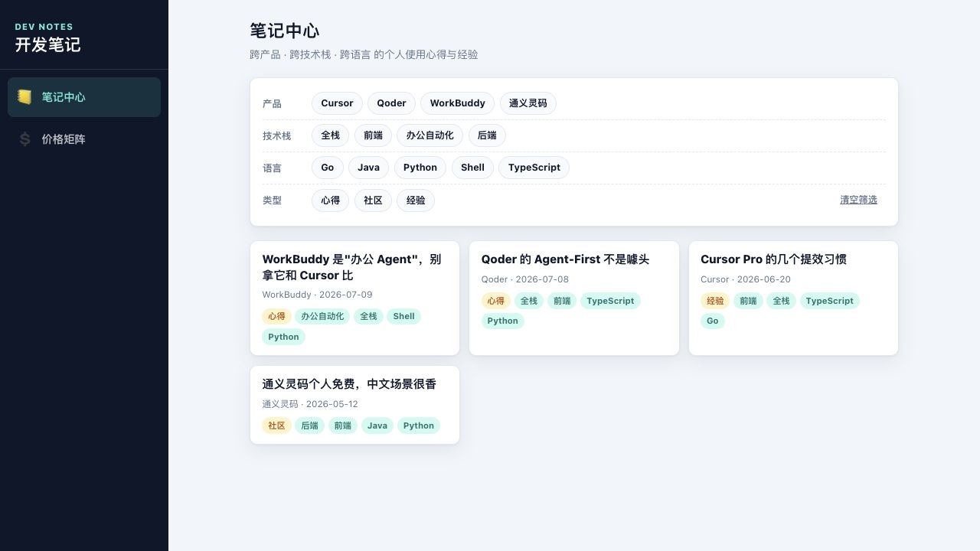Toggle the 心得 type filter chip
The height and width of the screenshot is (551, 980).
[x=330, y=201]
